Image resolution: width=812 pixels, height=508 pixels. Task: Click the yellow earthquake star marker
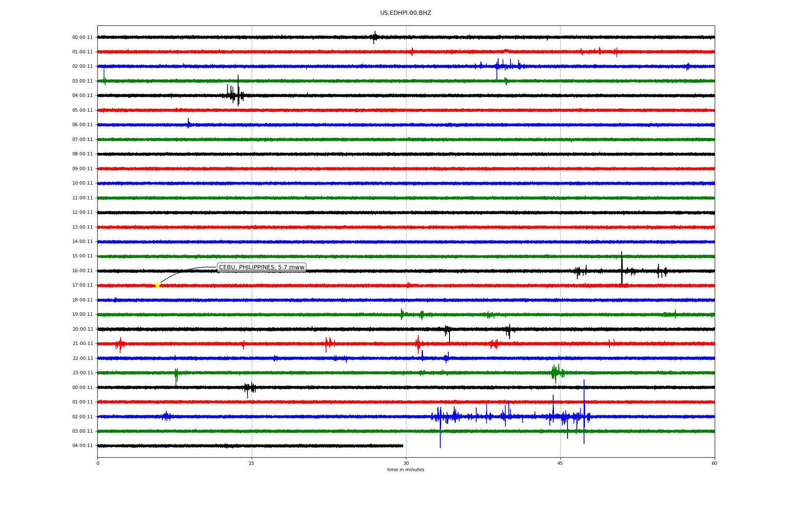[x=157, y=285]
